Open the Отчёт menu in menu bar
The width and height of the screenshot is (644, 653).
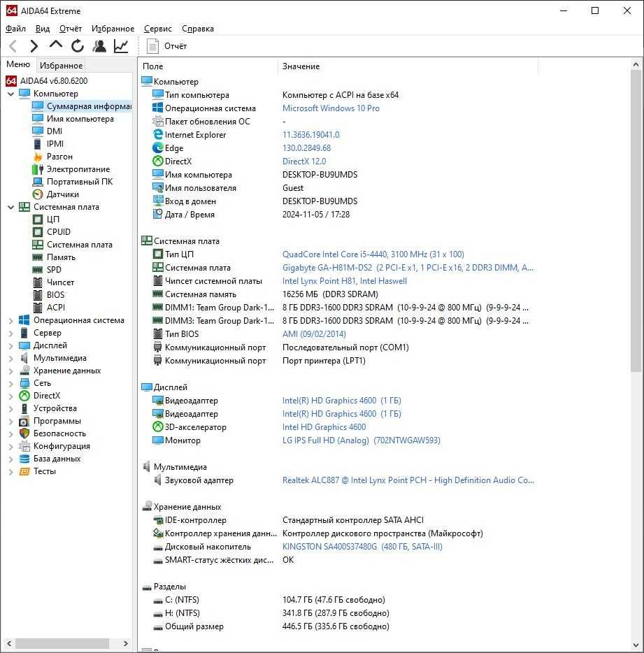point(71,29)
